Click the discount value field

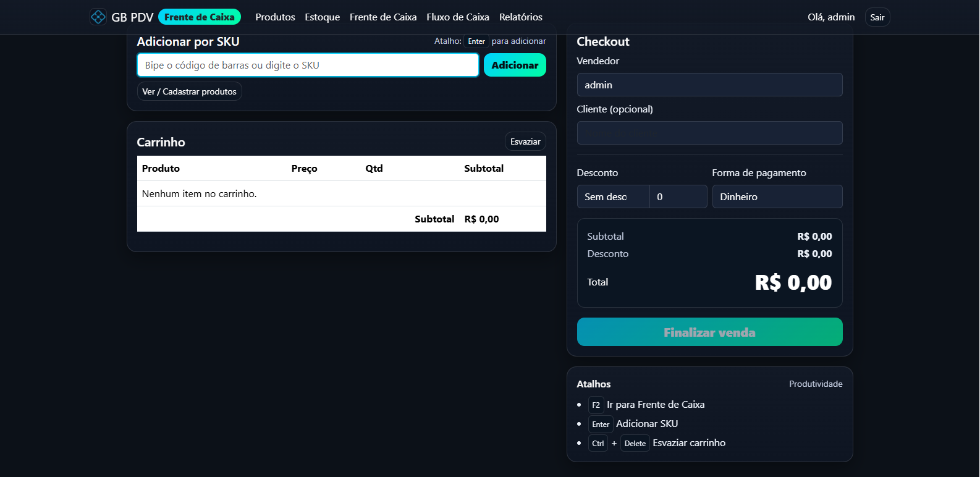pos(678,196)
